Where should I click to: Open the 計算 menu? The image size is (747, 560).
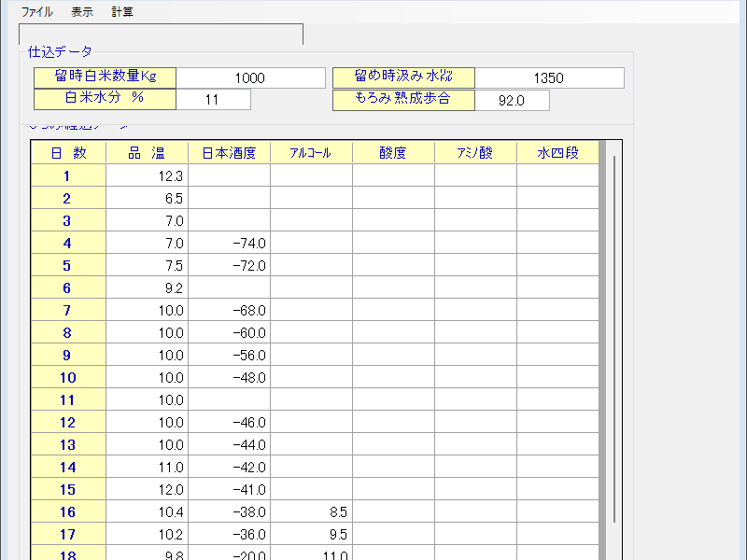click(122, 12)
